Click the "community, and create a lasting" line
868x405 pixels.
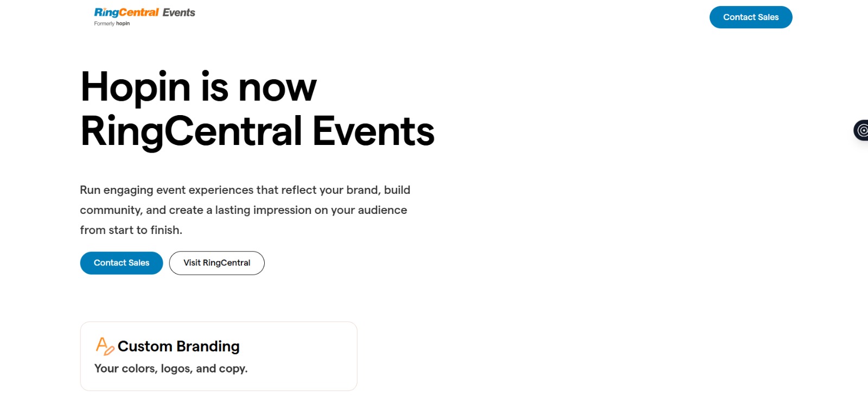[x=243, y=210]
